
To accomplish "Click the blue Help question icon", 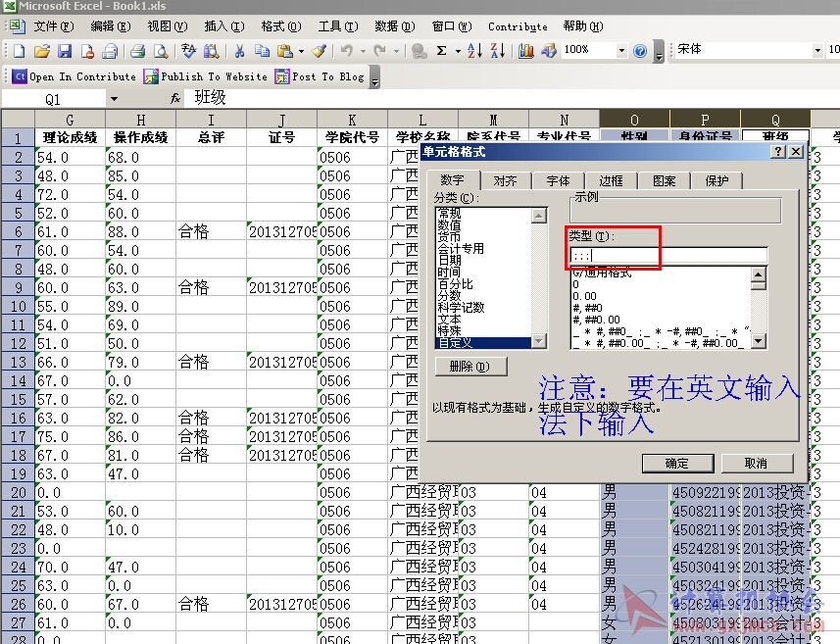I will point(640,51).
